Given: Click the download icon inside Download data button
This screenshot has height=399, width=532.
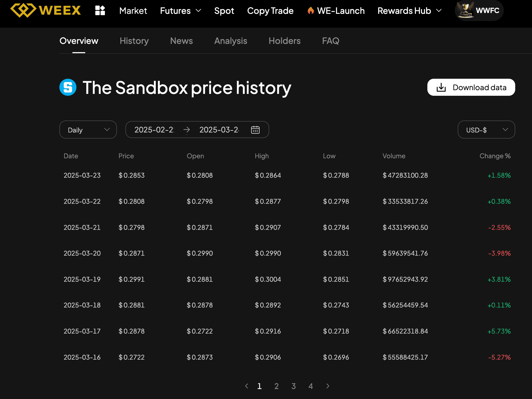Looking at the screenshot, I should pos(441,87).
